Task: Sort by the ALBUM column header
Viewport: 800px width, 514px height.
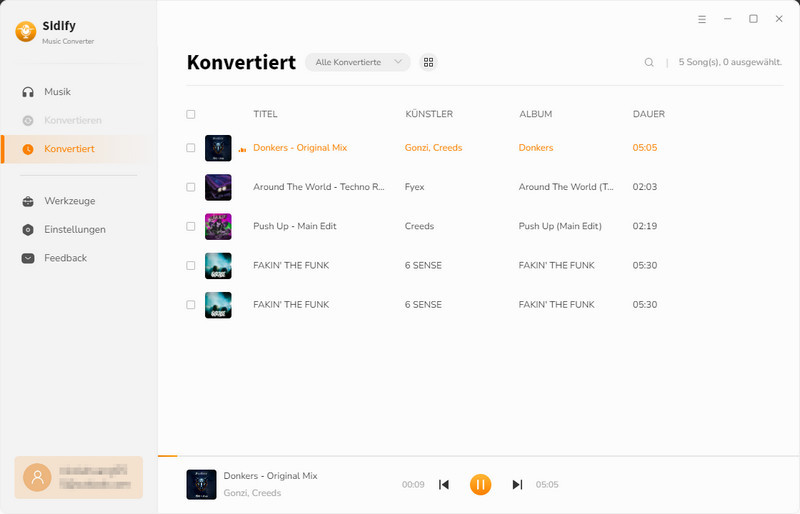Action: click(536, 114)
